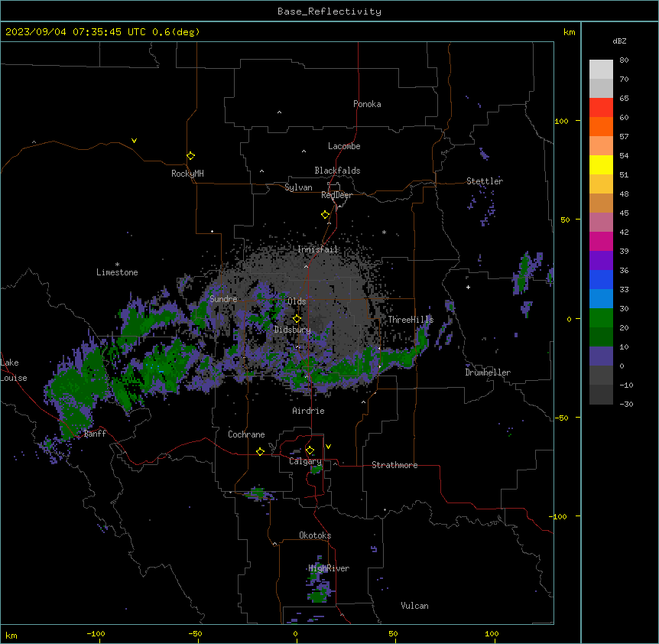Click the 80 value on dBZ scale
659x644 pixels.
tap(624, 60)
